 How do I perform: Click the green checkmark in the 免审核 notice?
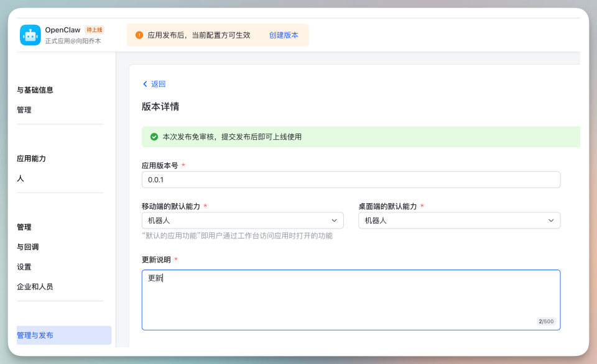tap(154, 137)
